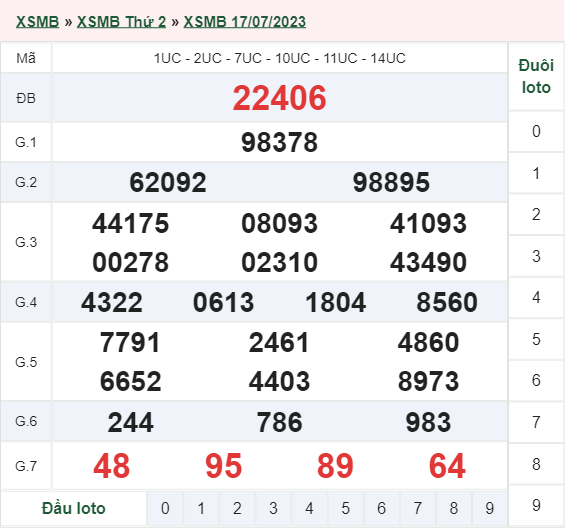Click the ĐB prize row label
565x528 pixels.
click(26, 98)
